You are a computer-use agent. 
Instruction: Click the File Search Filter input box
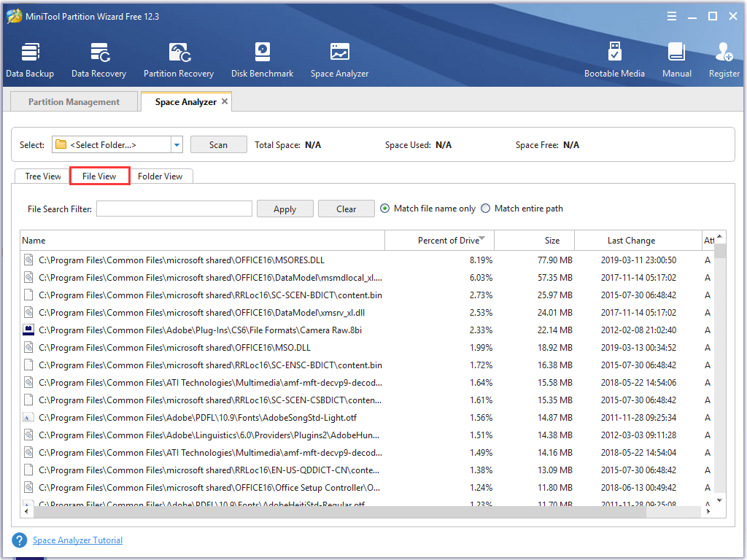[x=174, y=209]
